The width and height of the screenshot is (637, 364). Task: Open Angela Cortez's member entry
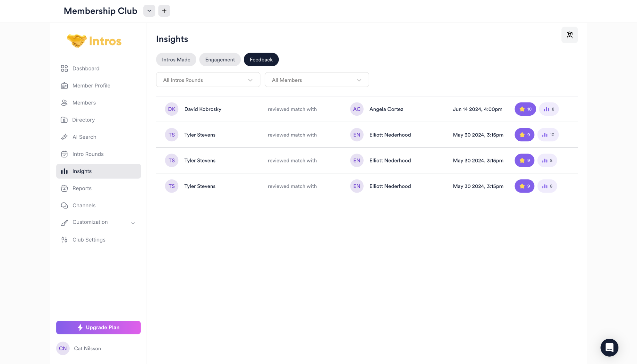386,109
